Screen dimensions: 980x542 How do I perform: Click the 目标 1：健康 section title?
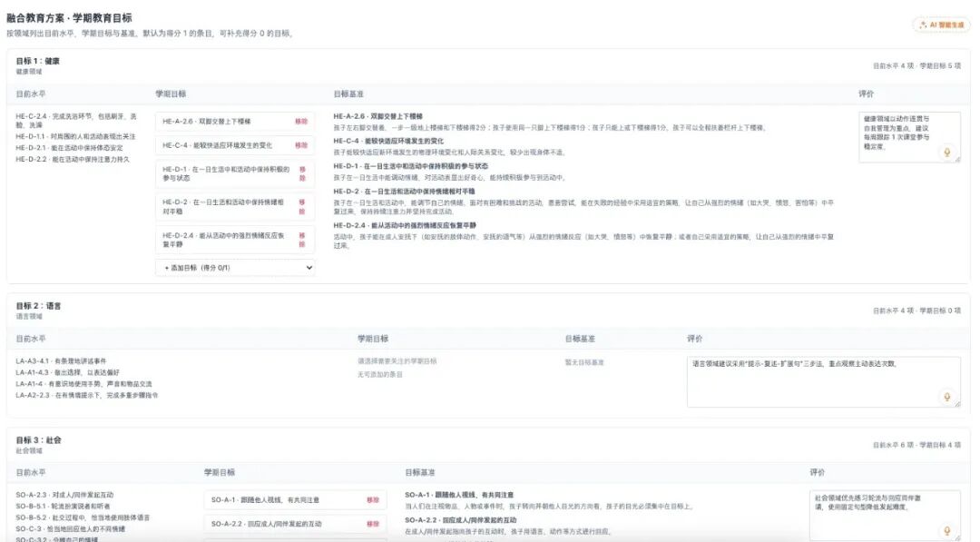coord(37,61)
